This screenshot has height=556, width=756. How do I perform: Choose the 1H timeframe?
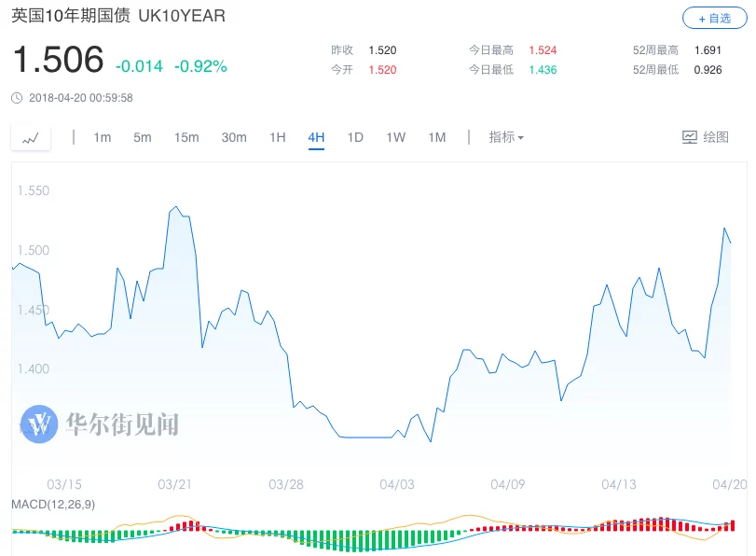point(278,137)
